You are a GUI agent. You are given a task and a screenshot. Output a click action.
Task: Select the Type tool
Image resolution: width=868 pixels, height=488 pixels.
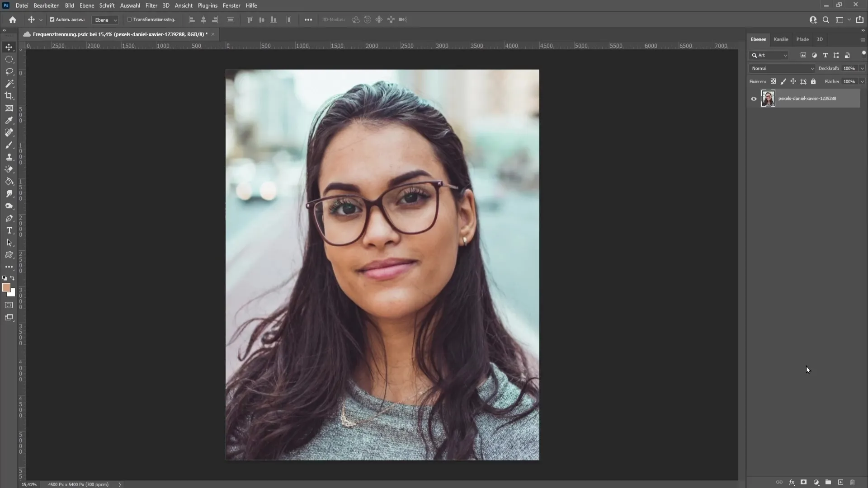pyautogui.click(x=9, y=230)
